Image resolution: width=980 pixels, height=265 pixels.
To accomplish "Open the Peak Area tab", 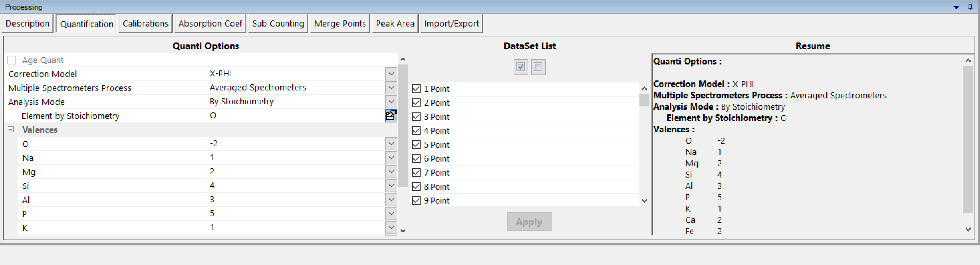I will pyautogui.click(x=395, y=24).
